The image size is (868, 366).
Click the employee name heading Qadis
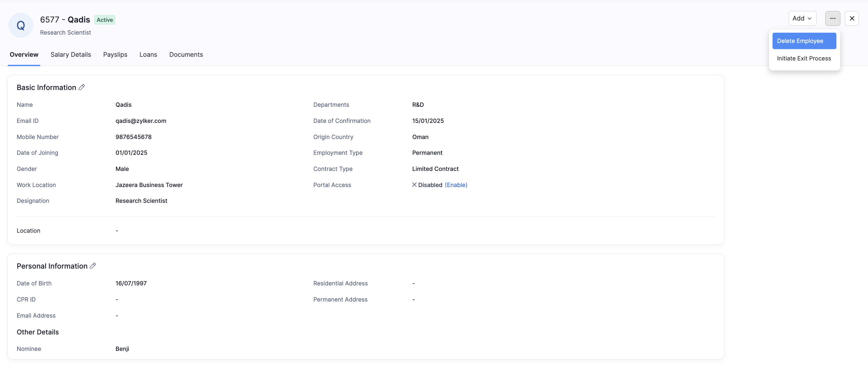coord(79,19)
